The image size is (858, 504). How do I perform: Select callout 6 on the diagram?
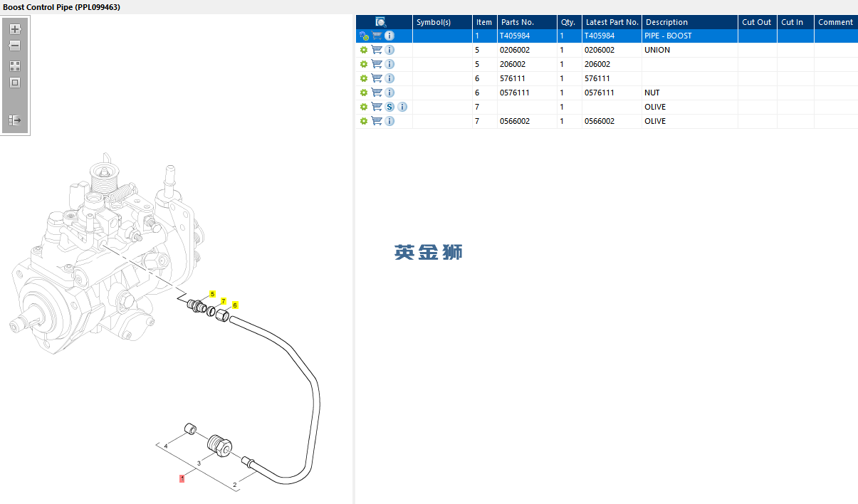click(235, 305)
